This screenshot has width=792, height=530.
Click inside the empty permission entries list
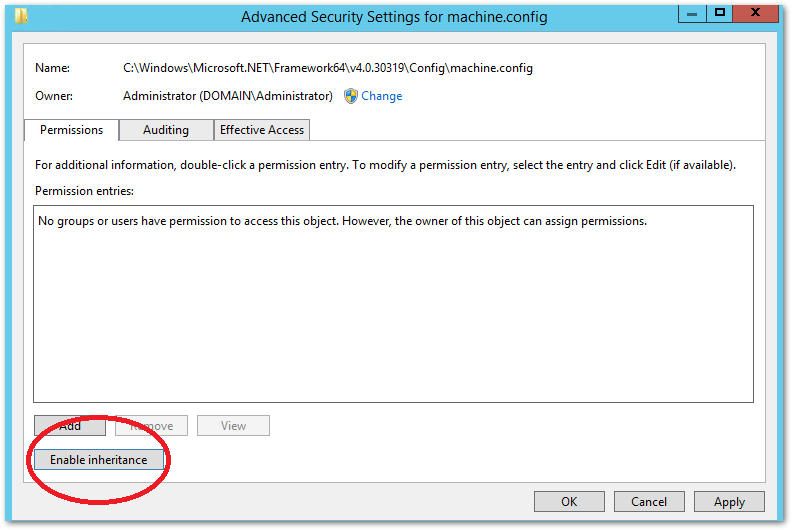pyautogui.click(x=393, y=320)
